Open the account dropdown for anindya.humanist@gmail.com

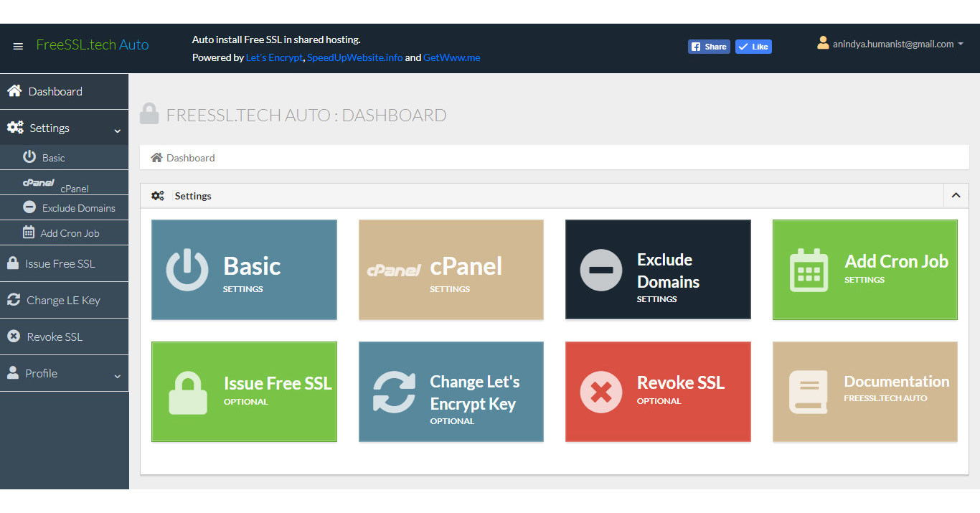(890, 44)
